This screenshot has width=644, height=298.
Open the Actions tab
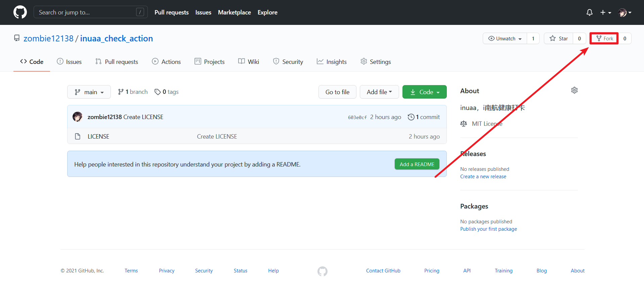[x=166, y=62]
